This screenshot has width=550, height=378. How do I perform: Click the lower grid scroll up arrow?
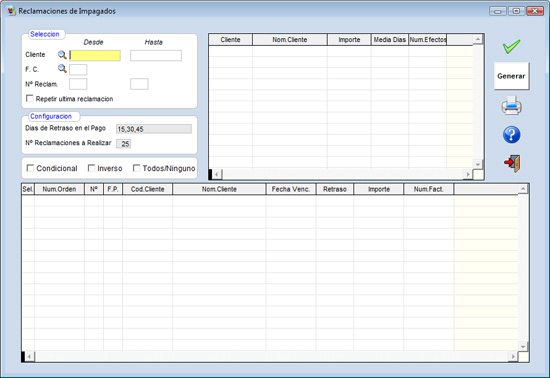[x=523, y=189]
